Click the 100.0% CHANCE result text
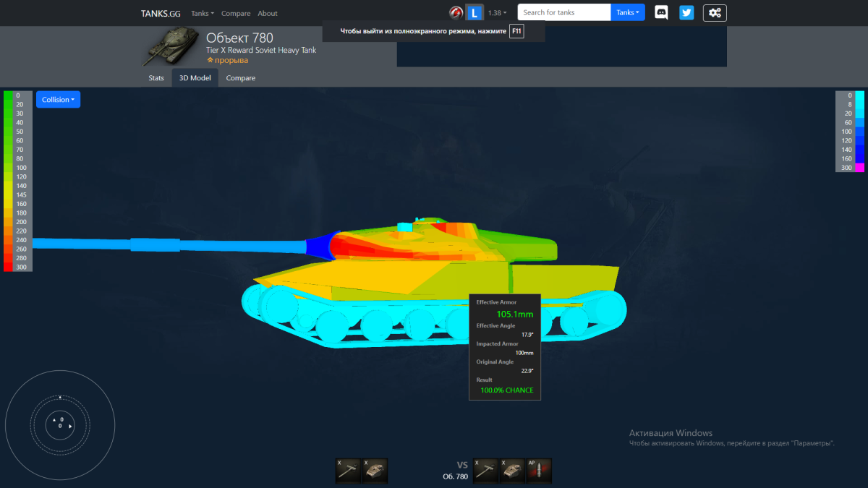The image size is (868, 488). click(x=507, y=390)
